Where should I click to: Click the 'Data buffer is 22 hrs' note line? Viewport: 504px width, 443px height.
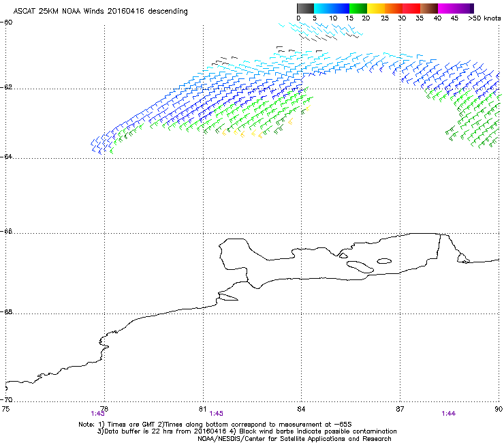pyautogui.click(x=247, y=431)
